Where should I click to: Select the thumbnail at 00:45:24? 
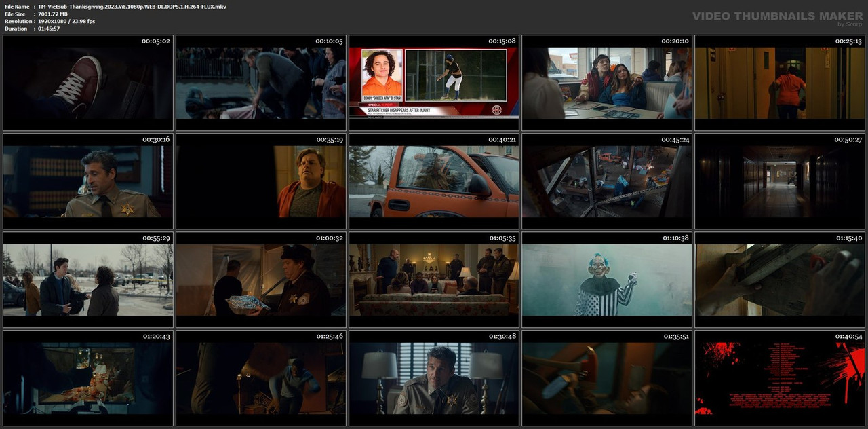pos(607,181)
